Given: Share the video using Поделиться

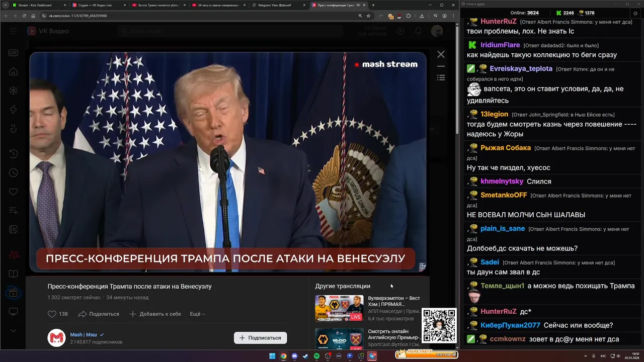Looking at the screenshot, I should pyautogui.click(x=99, y=314).
